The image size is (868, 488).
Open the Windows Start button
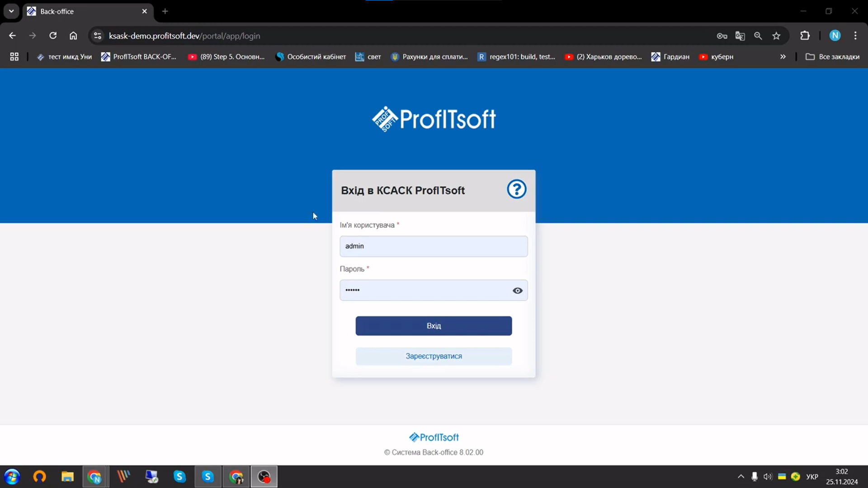click(x=12, y=477)
